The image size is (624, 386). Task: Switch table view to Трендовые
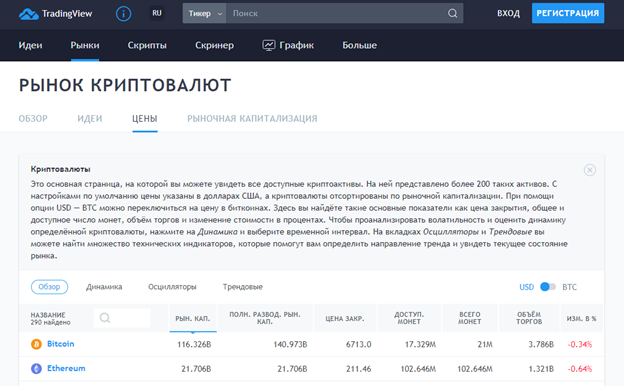click(x=243, y=287)
